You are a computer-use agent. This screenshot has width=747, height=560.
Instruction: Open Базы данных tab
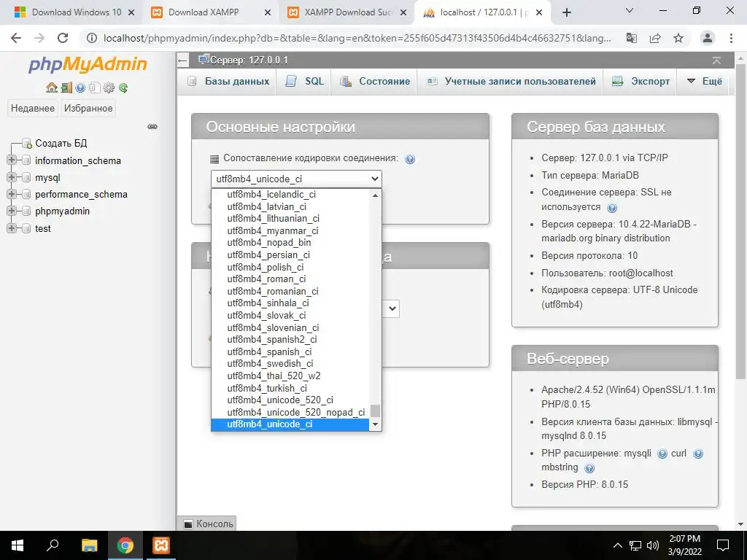(228, 82)
